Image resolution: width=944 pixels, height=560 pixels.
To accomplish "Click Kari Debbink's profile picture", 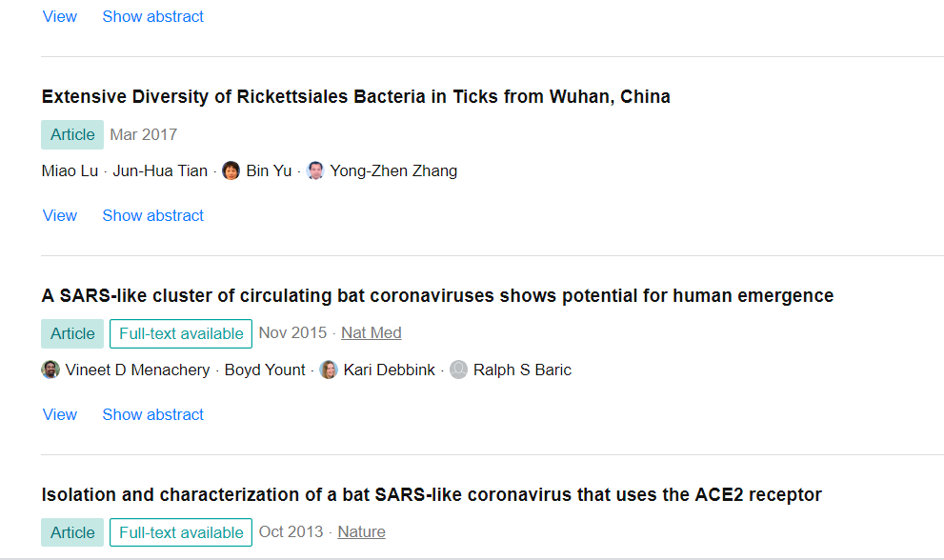I will click(328, 370).
